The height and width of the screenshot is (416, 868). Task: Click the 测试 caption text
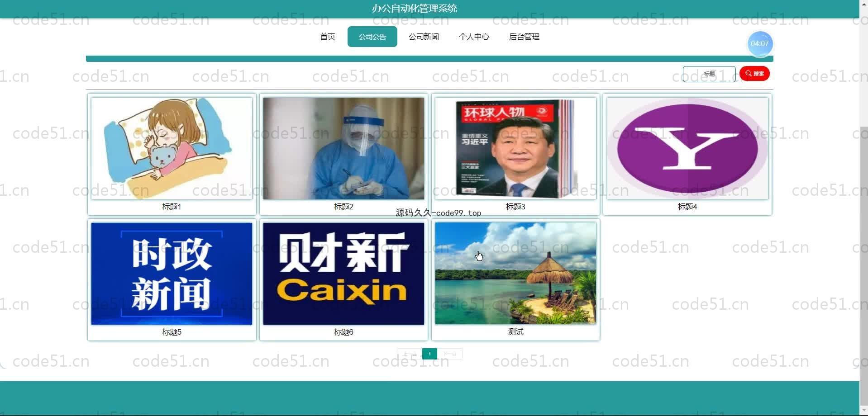(x=515, y=331)
